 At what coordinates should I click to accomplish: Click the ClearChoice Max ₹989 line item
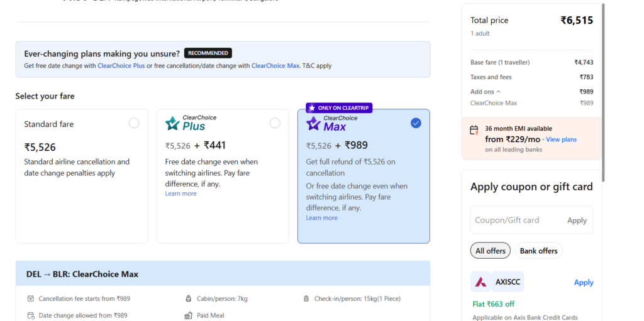[x=531, y=103]
